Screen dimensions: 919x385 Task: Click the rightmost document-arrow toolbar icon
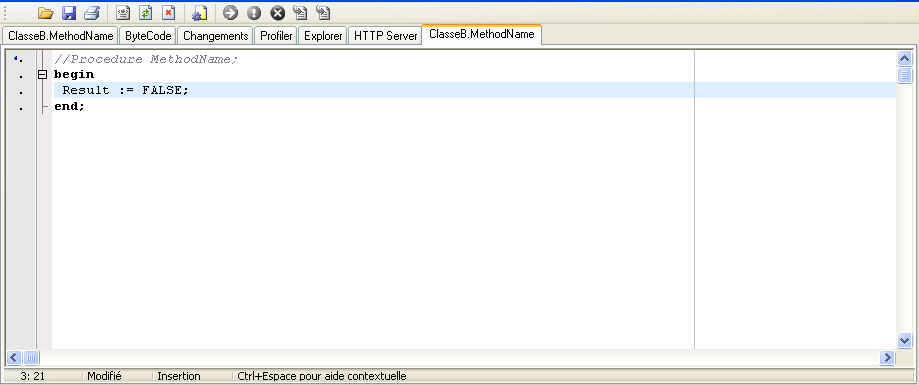pyautogui.click(x=323, y=12)
